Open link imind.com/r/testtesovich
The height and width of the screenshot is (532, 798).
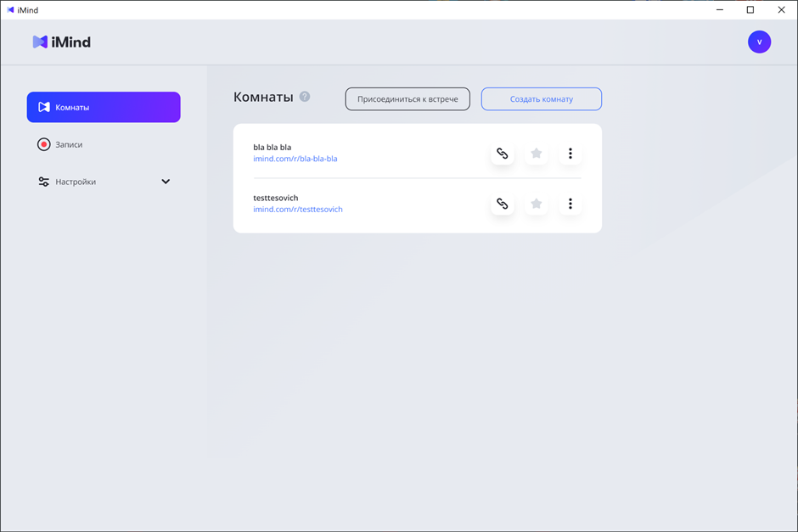298,209
